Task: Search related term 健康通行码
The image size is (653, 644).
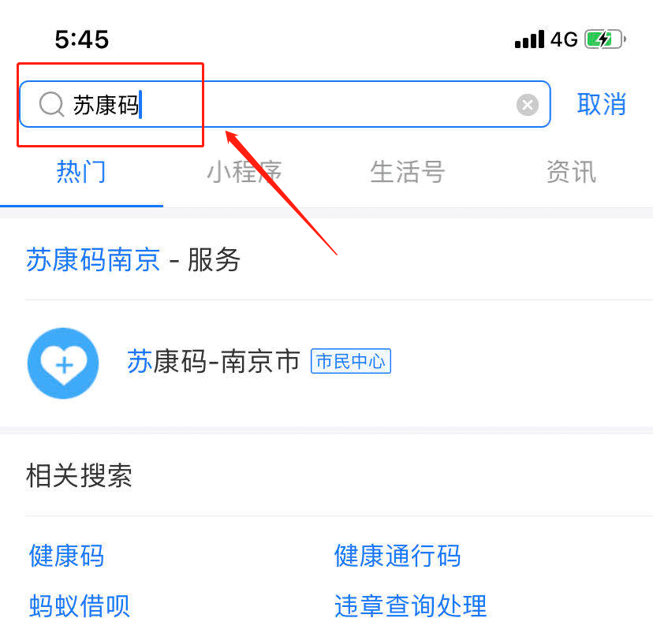Action: (x=397, y=556)
